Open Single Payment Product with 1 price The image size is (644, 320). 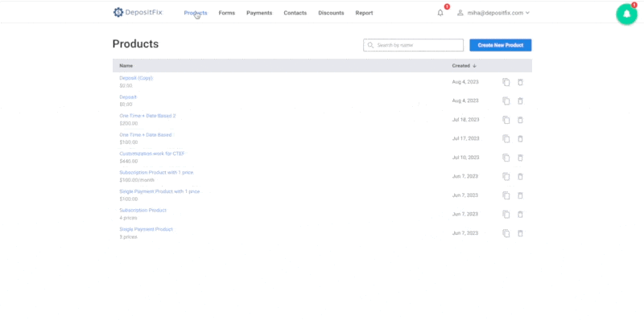click(x=159, y=191)
